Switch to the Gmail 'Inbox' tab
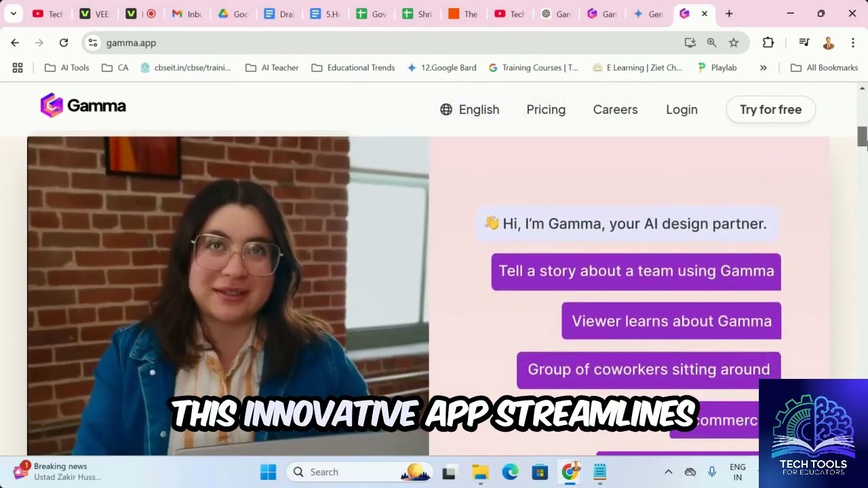Screen dimensions: 868x488 [x=186, y=14]
